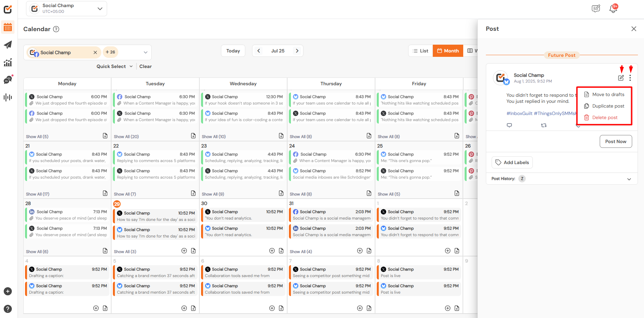Show all 20 posts on Tuesday
This screenshot has width=644, height=318.
coord(126,137)
